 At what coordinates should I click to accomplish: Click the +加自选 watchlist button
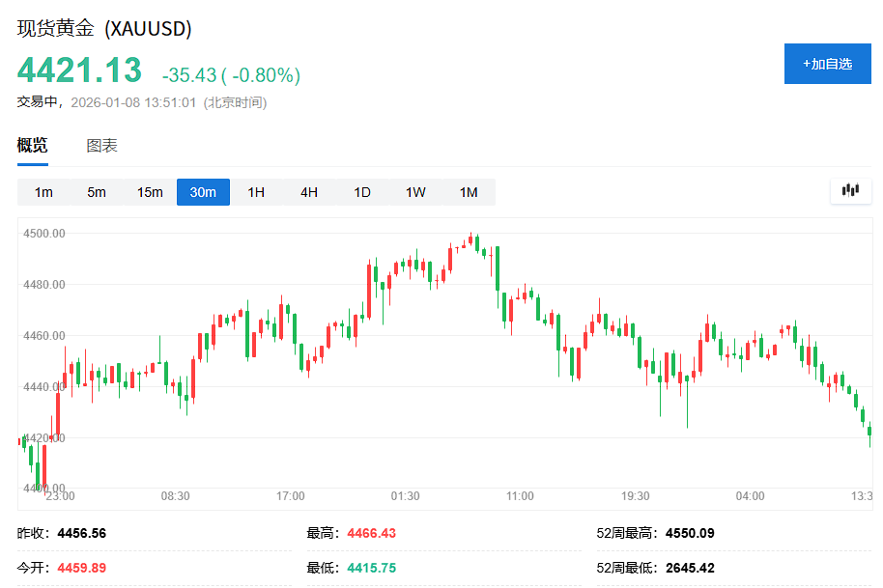pos(827,63)
